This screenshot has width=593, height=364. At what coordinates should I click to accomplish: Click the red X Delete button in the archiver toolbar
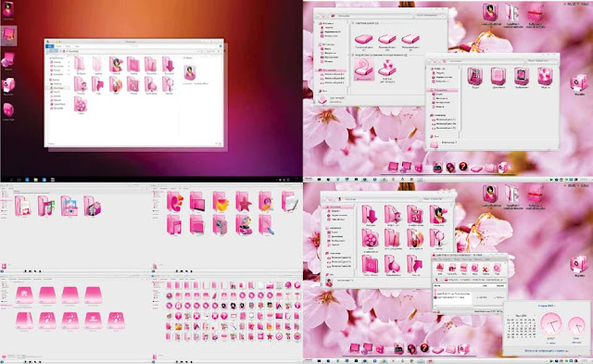[x=486, y=270]
